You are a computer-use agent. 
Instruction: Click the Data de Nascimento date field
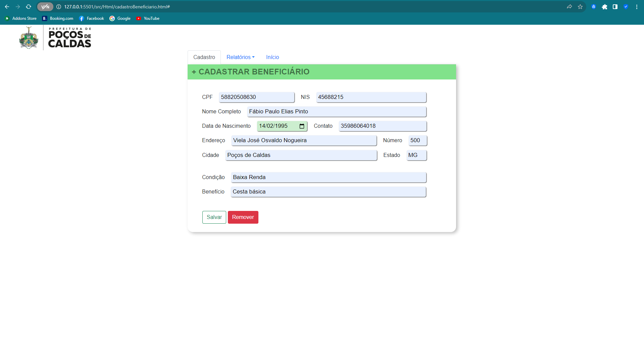click(282, 126)
